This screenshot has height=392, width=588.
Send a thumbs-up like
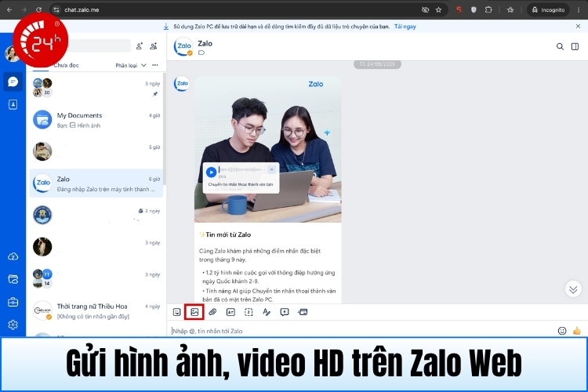577,331
